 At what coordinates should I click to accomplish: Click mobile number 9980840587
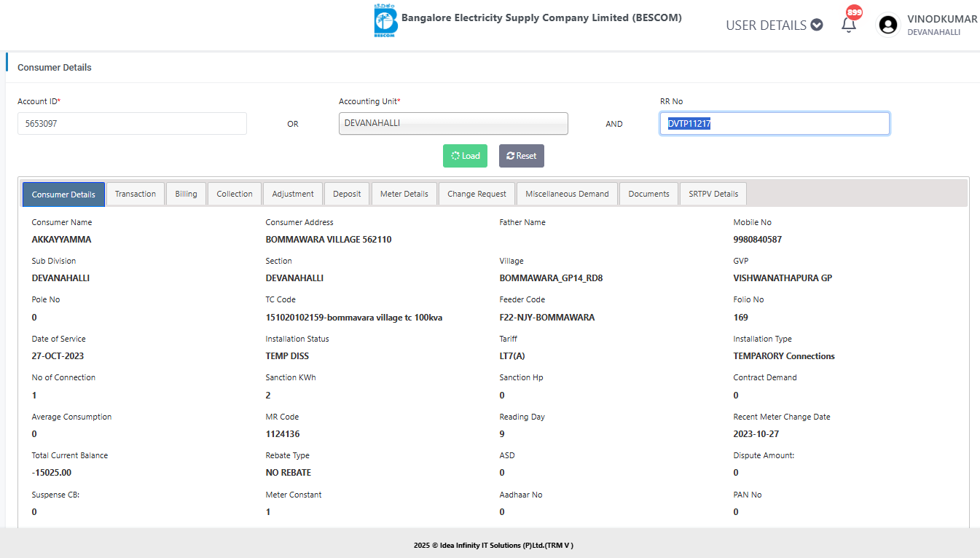click(758, 240)
